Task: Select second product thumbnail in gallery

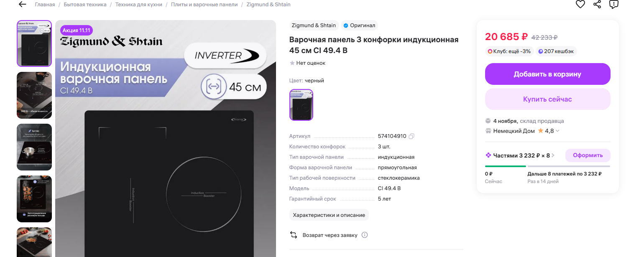Action: point(34,95)
